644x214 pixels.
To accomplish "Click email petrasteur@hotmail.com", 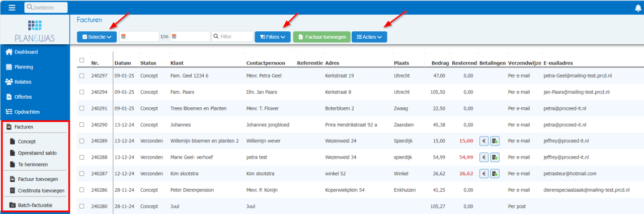I will tap(570, 174).
